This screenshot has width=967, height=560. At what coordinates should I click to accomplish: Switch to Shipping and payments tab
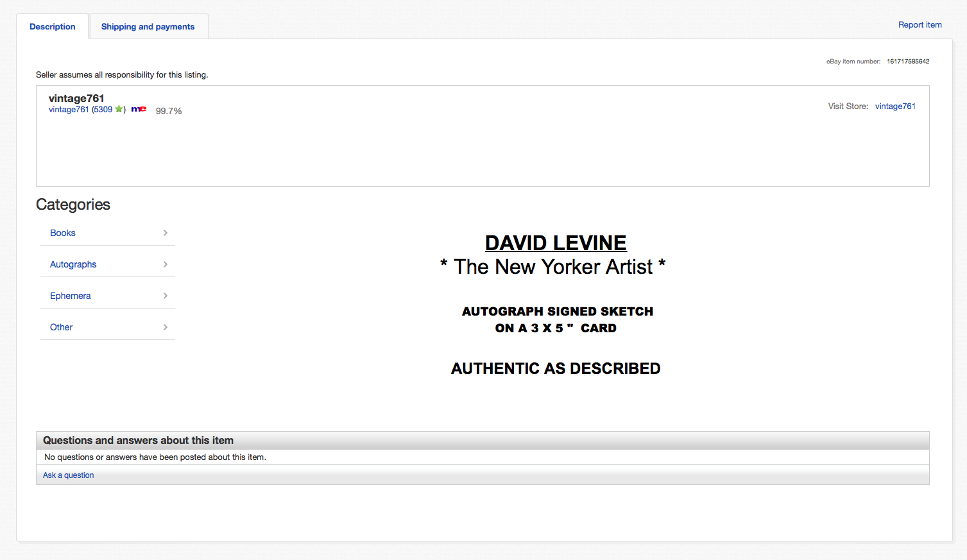(x=148, y=26)
